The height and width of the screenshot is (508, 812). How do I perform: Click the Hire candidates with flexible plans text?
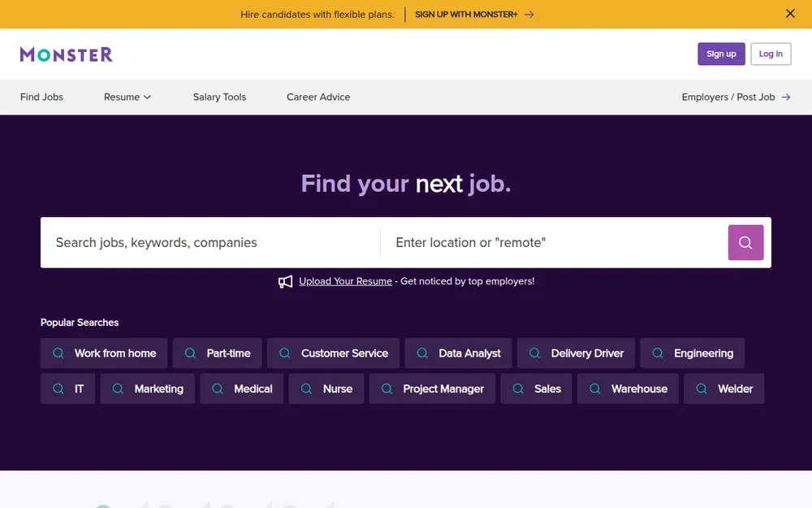pyautogui.click(x=317, y=15)
